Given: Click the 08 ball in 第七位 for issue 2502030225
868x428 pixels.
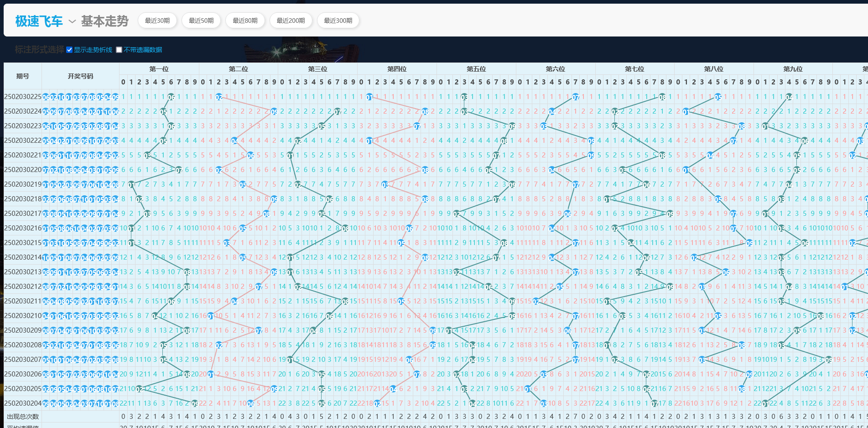Looking at the screenshot, I should pyautogui.click(x=662, y=97).
